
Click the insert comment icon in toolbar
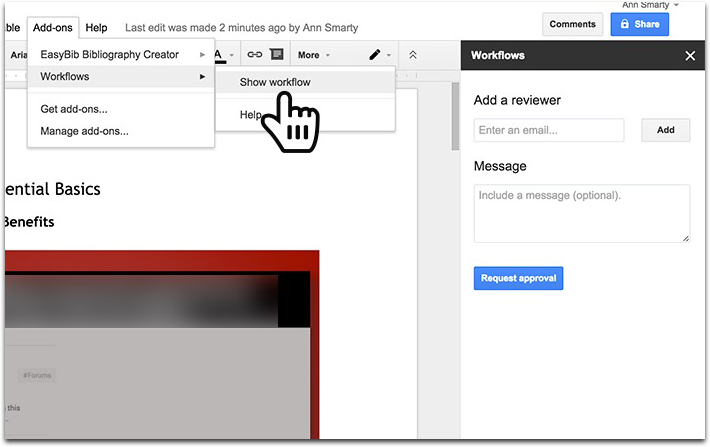pyautogui.click(x=277, y=55)
